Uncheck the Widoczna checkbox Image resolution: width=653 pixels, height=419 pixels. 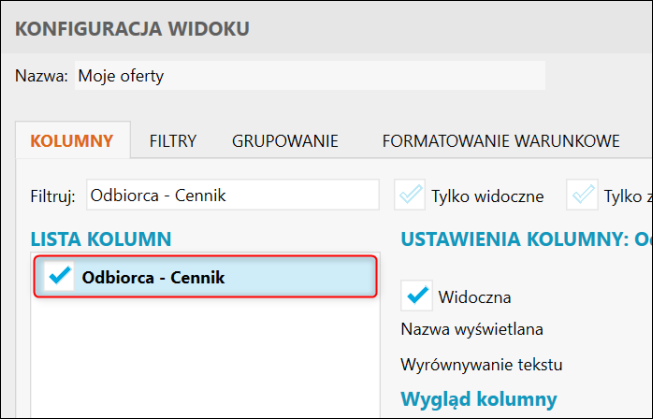pos(416,296)
